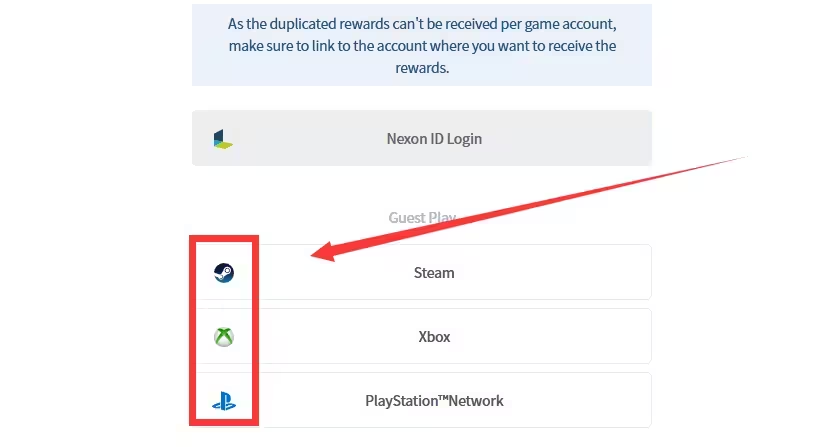Click the Guest Play label
Image resolution: width=827 pixels, height=447 pixels.
click(x=422, y=218)
